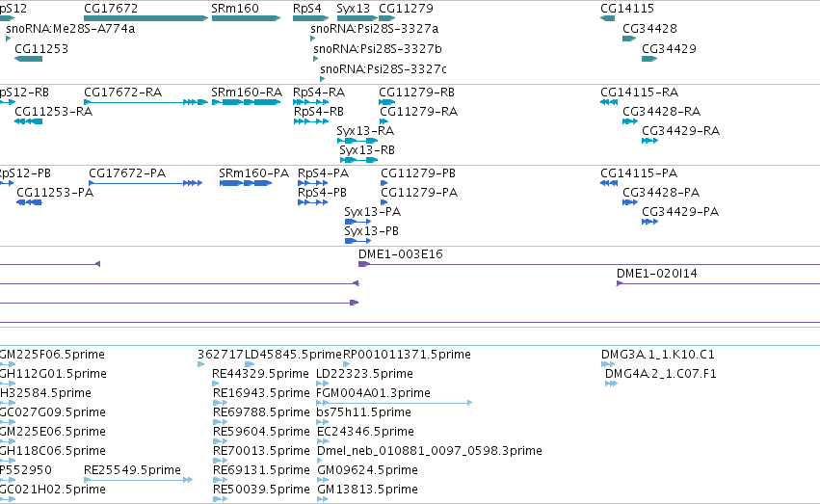The height and width of the screenshot is (504, 820).
Task: Click the Syx13 gene label
Action: tap(353, 9)
